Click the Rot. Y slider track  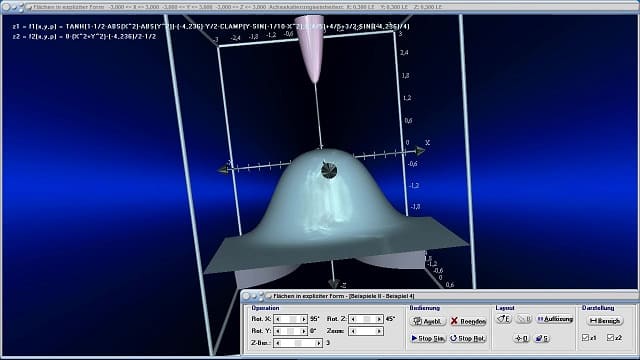291,331
